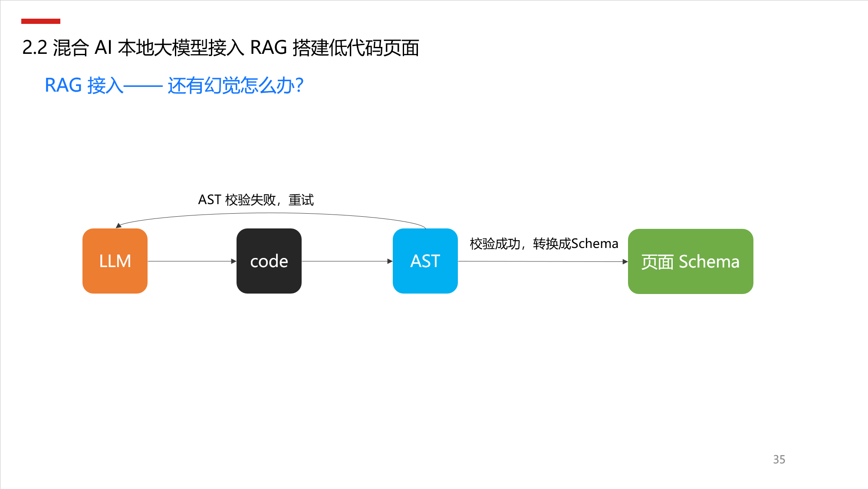This screenshot has width=868, height=489.
Task: Select the label AST 校验失败，重试
Action: point(256,200)
